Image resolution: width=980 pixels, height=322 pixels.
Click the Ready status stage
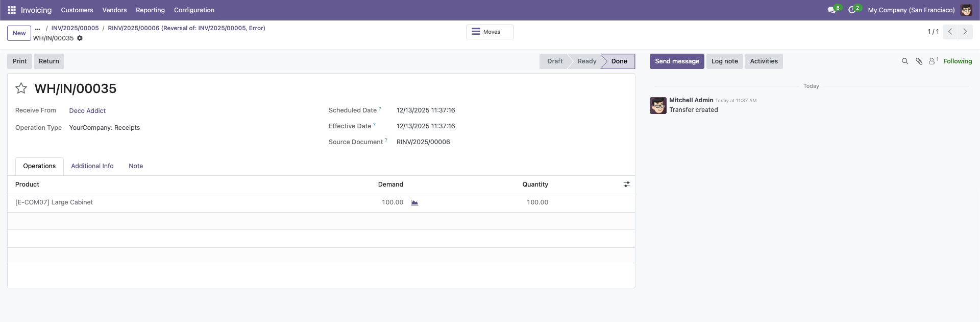(586, 61)
